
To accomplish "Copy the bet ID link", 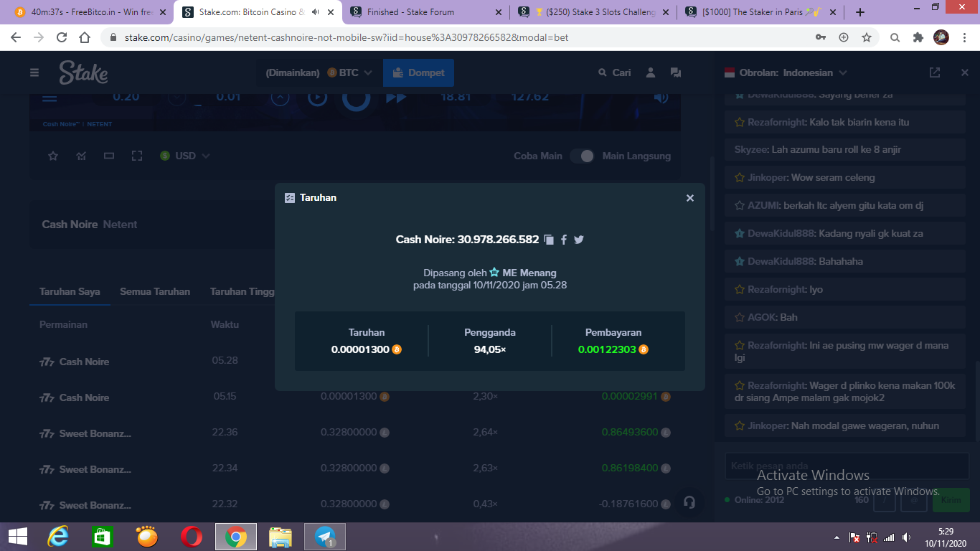I will coord(549,240).
